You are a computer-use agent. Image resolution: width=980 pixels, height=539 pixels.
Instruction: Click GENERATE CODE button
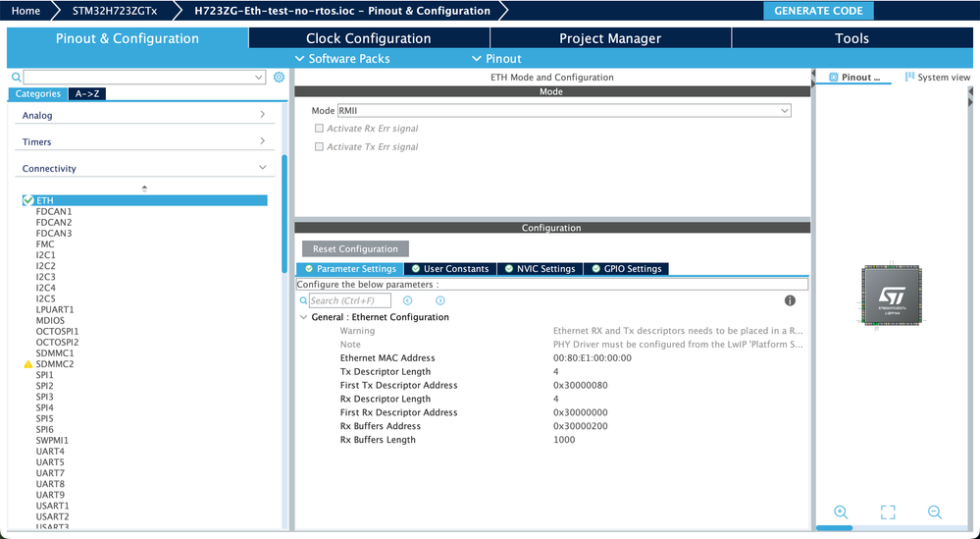tap(818, 11)
